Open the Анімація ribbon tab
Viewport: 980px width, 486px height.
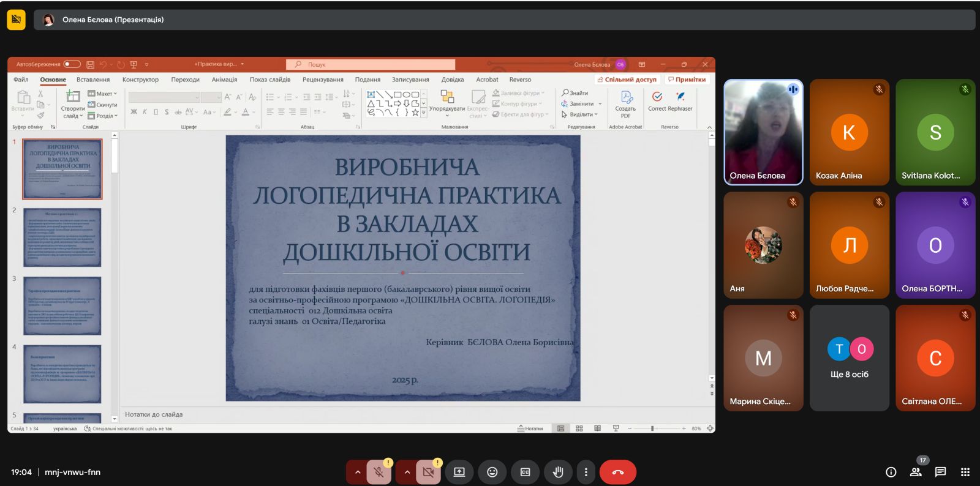(x=224, y=80)
